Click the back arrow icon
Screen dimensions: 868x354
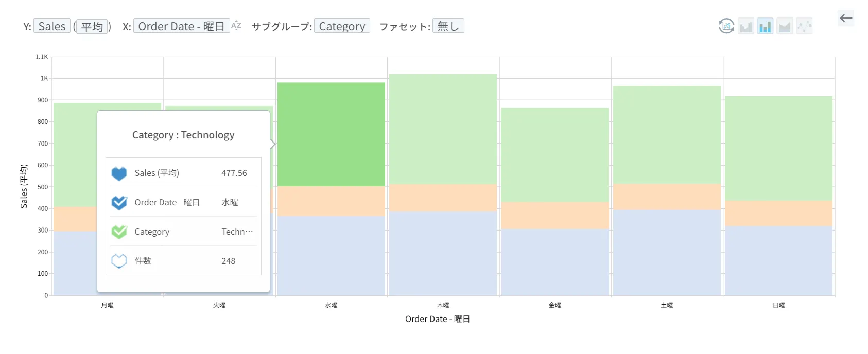[846, 18]
